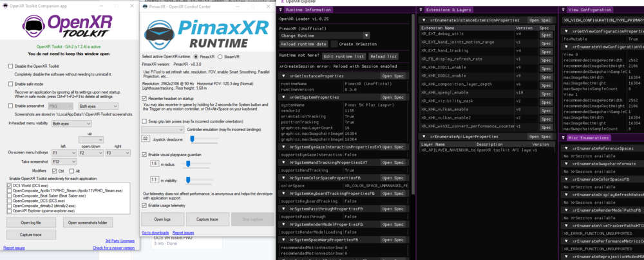Image resolution: width=644 pixels, height=260 pixels.
Task: Click the PimaxXR Control Center title bar icon
Action: pyautogui.click(x=144, y=7)
